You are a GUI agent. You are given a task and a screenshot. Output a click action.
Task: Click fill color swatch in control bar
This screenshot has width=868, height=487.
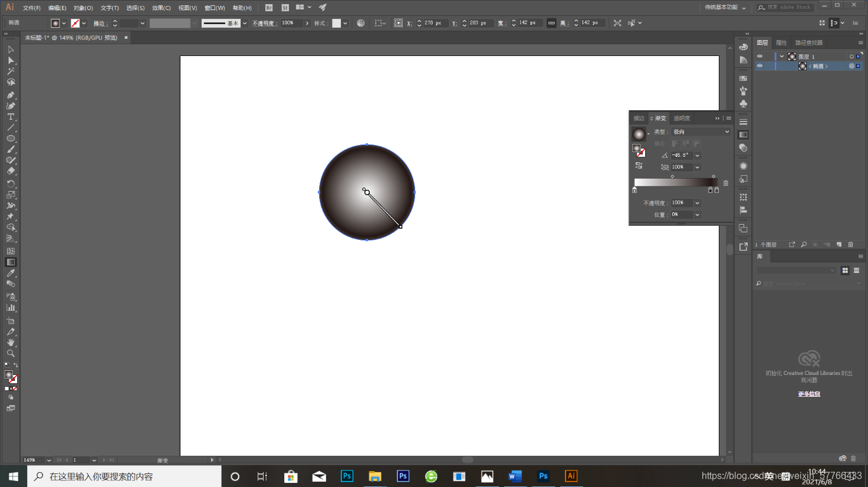coord(55,23)
